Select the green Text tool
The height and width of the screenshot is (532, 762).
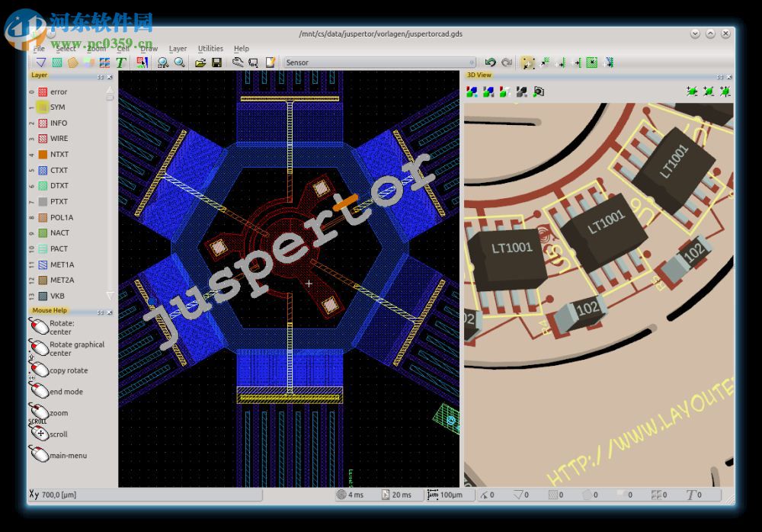(121, 62)
